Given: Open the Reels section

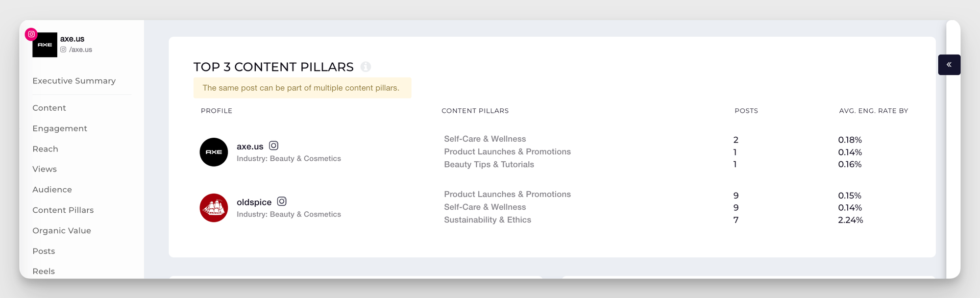Looking at the screenshot, I should 44,271.
